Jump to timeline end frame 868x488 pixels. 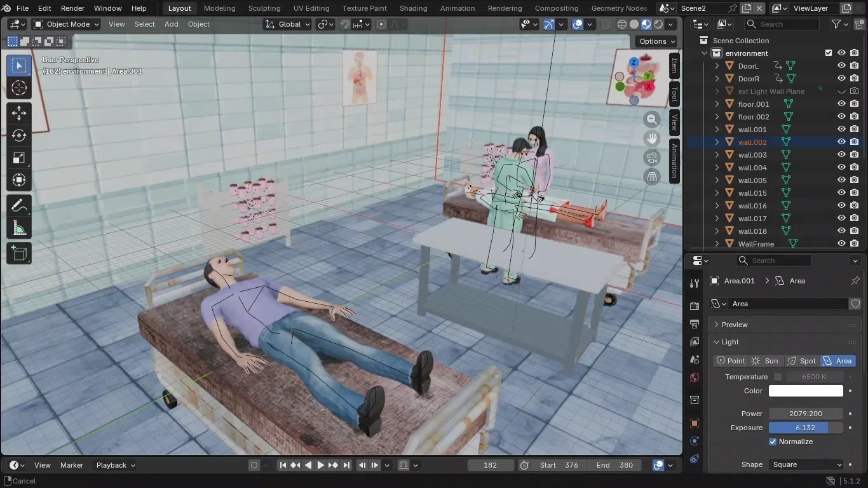point(346,465)
